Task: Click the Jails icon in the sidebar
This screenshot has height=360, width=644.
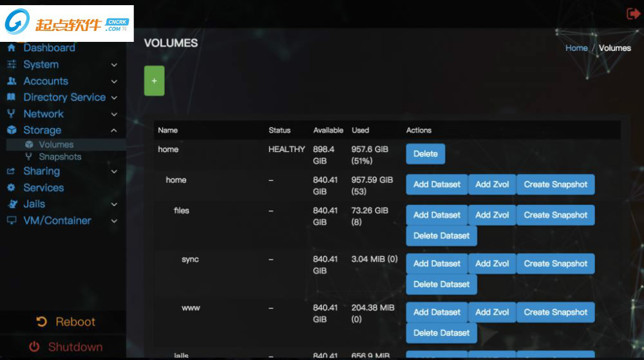Action: [11, 204]
